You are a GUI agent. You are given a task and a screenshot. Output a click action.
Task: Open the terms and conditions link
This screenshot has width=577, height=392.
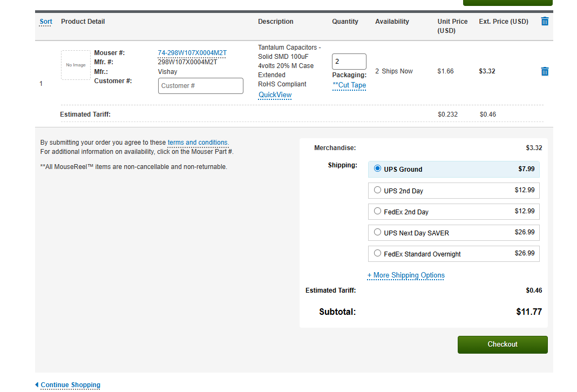[x=198, y=143]
